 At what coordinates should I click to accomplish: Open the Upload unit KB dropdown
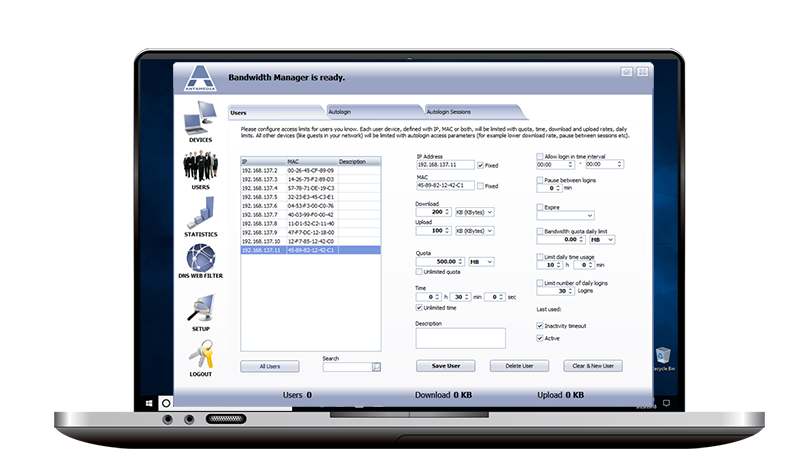pyautogui.click(x=474, y=231)
